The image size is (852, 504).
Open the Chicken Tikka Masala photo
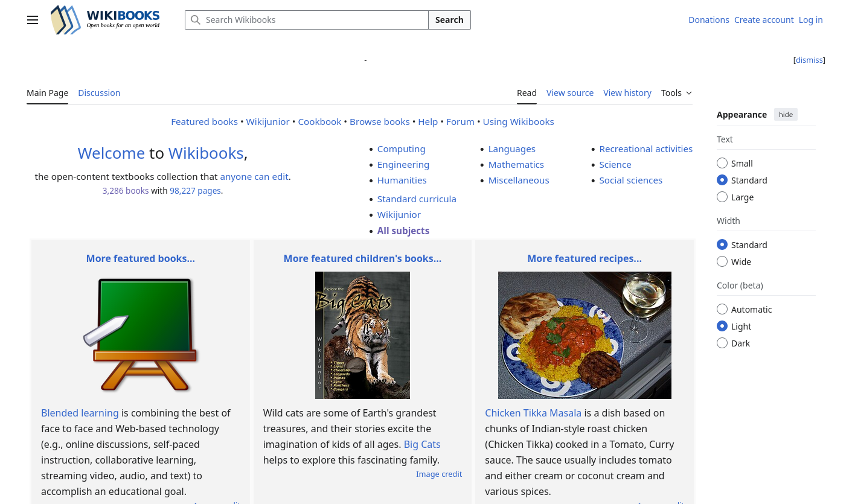coord(584,335)
